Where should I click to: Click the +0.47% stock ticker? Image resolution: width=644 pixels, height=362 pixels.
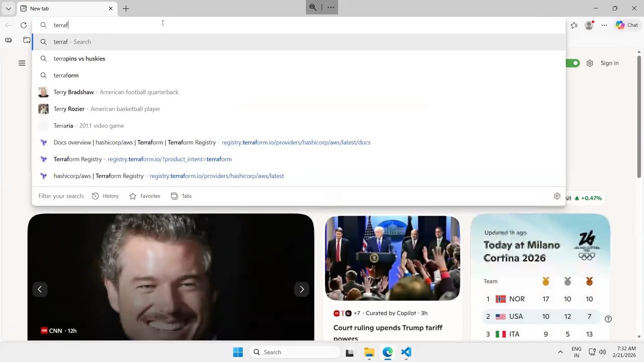click(x=588, y=198)
